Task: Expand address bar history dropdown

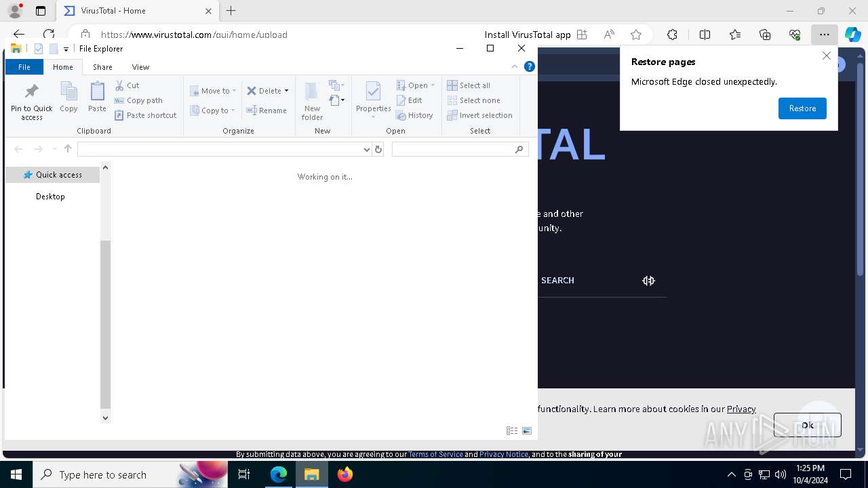Action: [366, 149]
